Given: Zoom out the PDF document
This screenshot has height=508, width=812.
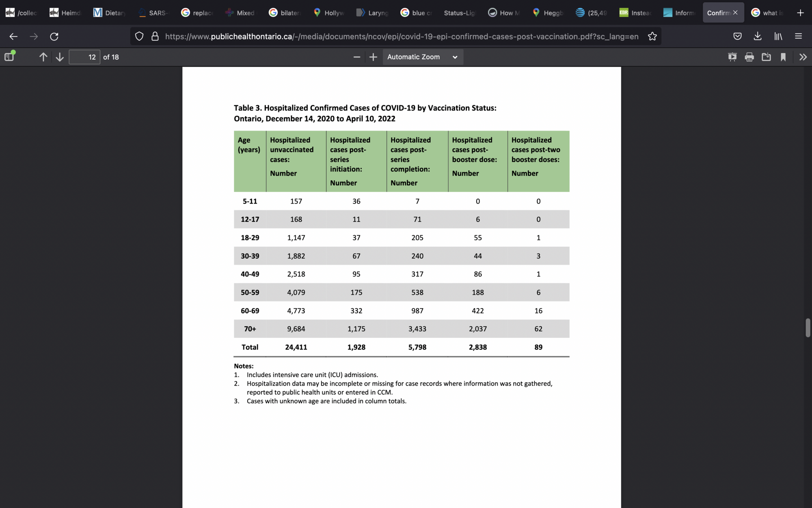Looking at the screenshot, I should pos(357,57).
